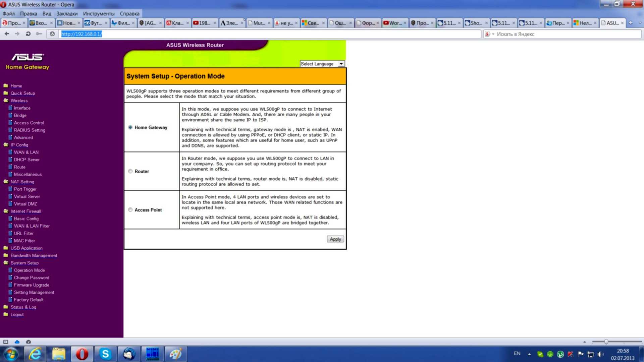Select the Access Point radio option
The width and height of the screenshot is (644, 362).
coord(130,210)
